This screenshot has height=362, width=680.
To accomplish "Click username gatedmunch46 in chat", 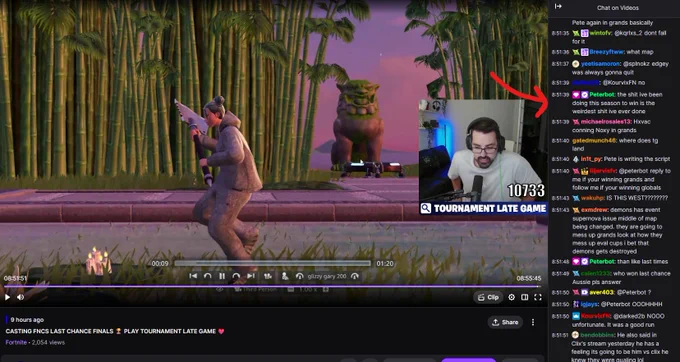I will (594, 140).
